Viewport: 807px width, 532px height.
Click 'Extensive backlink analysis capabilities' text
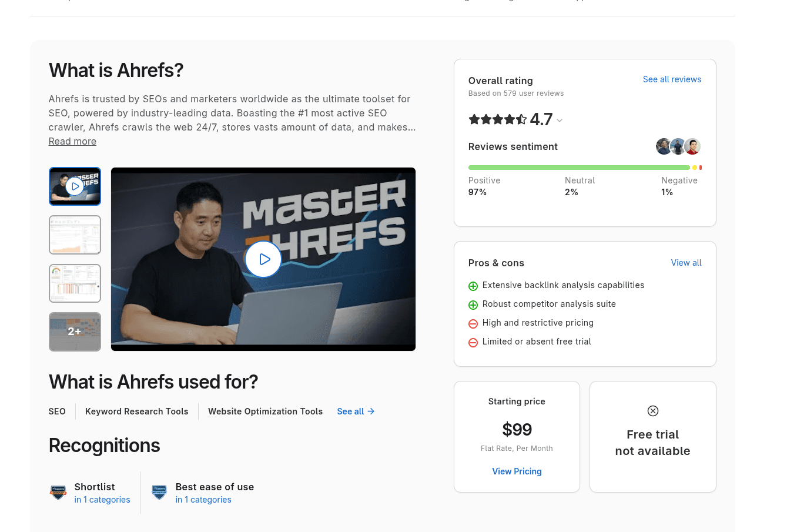[x=563, y=285]
